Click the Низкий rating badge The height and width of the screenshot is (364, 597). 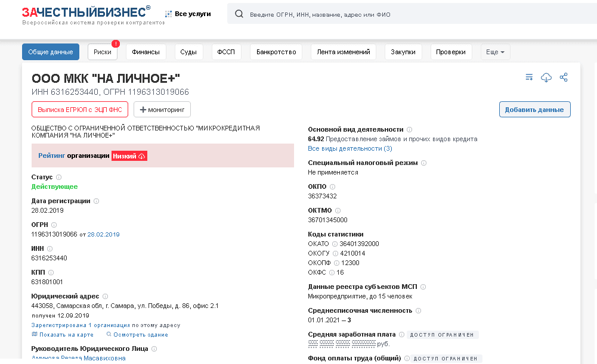129,155
